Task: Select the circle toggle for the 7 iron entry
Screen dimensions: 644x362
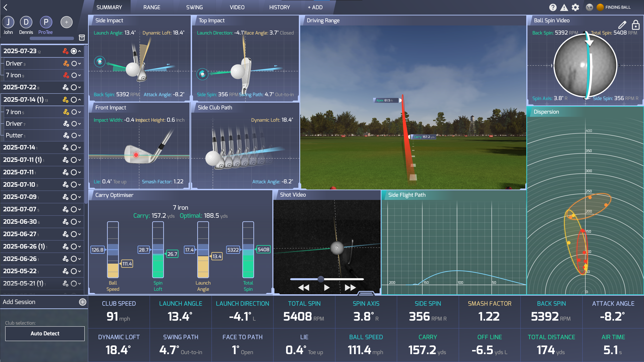Action: 74,75
